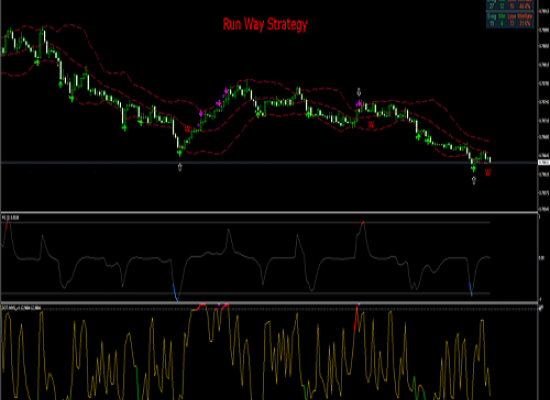The image size is (550, 400).
Task: Select the grey oscillator's indicator name label
Action: (x=10, y=218)
